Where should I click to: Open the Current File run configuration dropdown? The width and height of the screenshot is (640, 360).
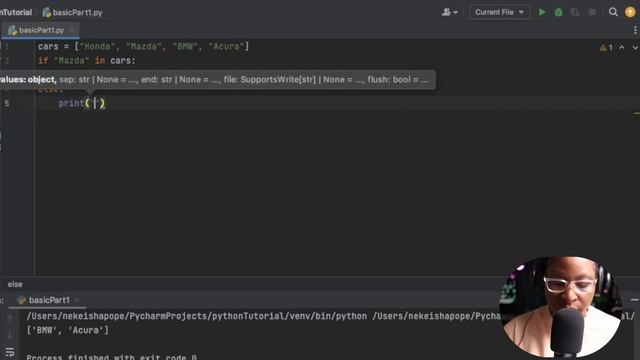click(499, 12)
